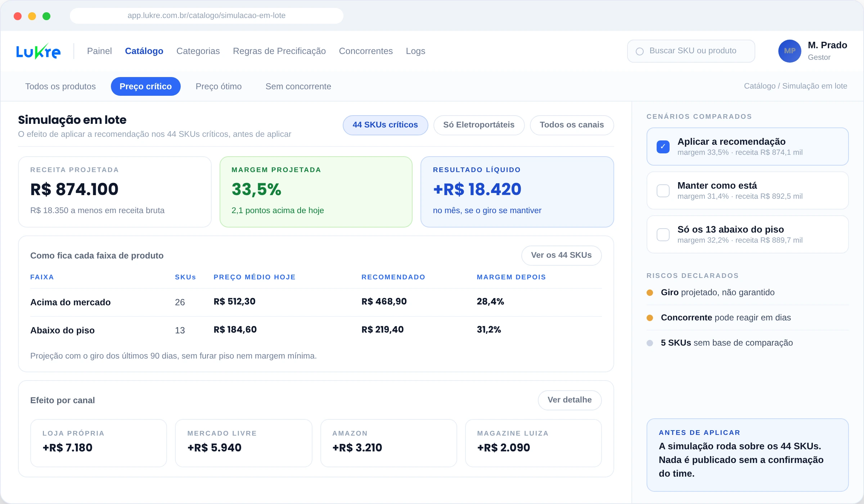The height and width of the screenshot is (504, 864).
Task: Focus the Buscar SKU ou produto field
Action: point(691,51)
